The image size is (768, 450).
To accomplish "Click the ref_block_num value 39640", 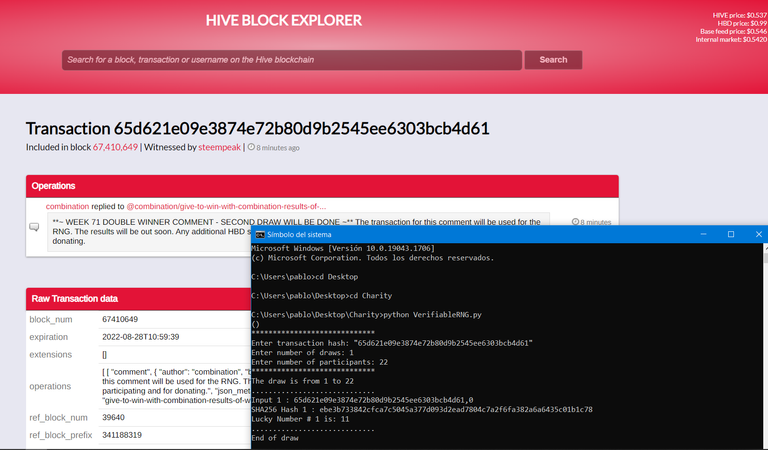I will pyautogui.click(x=113, y=417).
